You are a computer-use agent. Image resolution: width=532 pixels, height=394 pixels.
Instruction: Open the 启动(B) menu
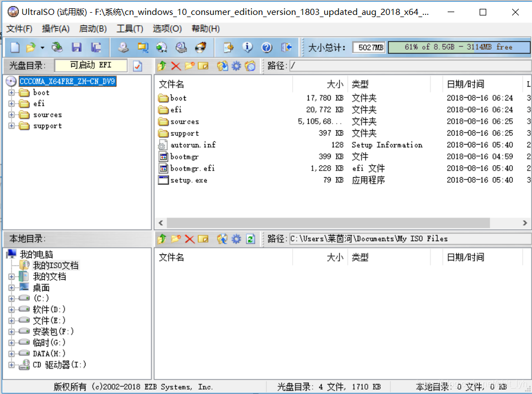pos(93,29)
